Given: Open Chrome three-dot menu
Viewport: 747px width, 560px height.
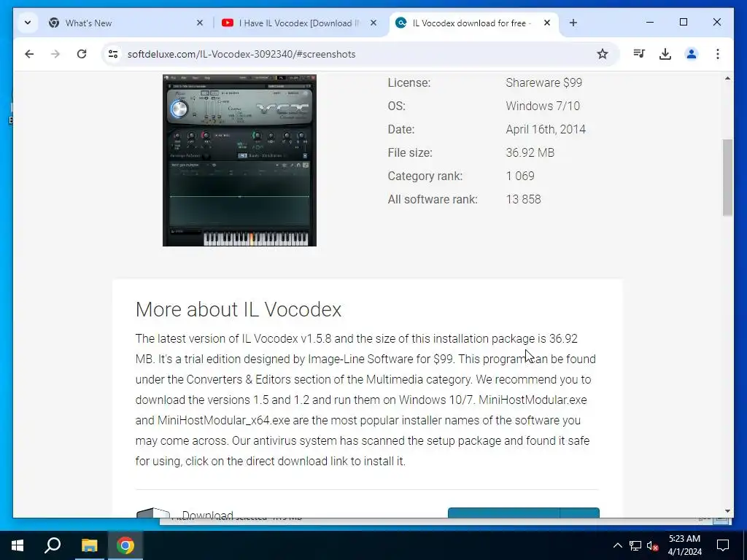Looking at the screenshot, I should [x=718, y=54].
